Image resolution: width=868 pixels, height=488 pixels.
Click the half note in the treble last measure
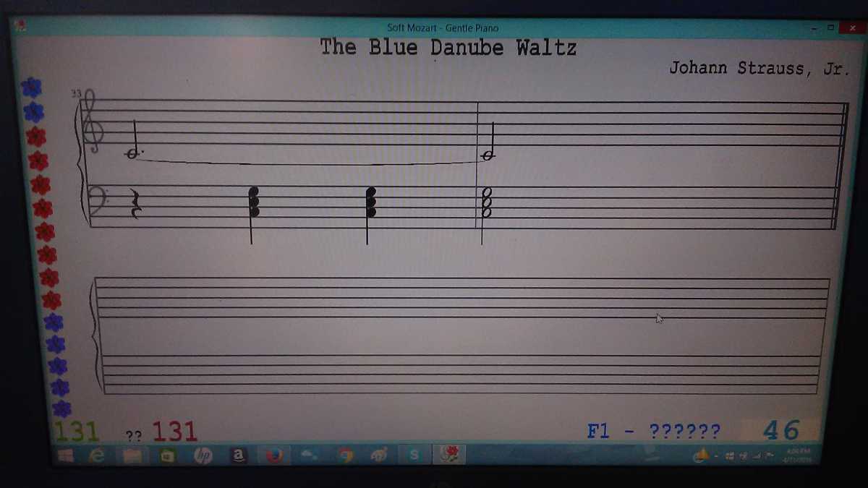click(489, 140)
